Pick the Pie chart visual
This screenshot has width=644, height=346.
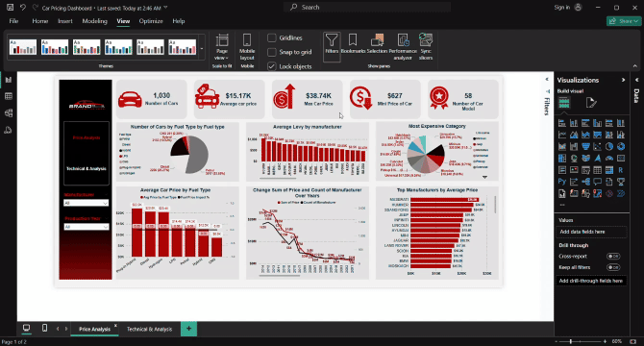(609, 146)
